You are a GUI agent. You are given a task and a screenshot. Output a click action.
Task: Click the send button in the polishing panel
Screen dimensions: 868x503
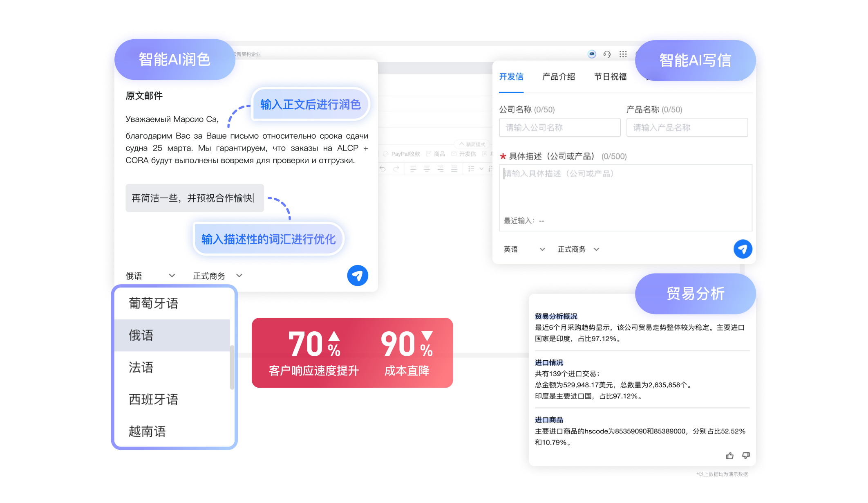tap(357, 276)
